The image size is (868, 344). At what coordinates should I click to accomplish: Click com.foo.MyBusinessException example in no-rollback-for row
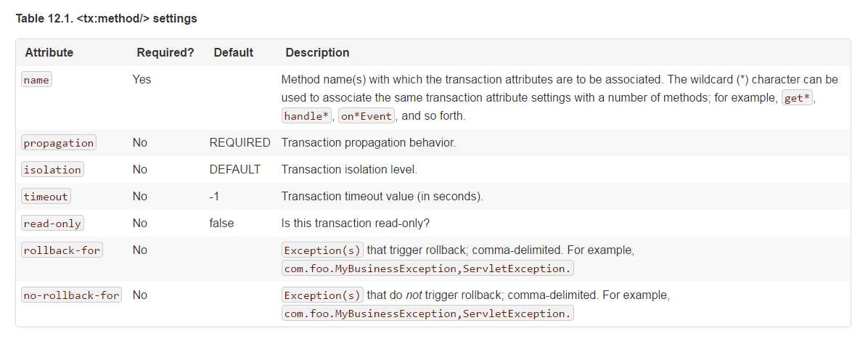371,314
